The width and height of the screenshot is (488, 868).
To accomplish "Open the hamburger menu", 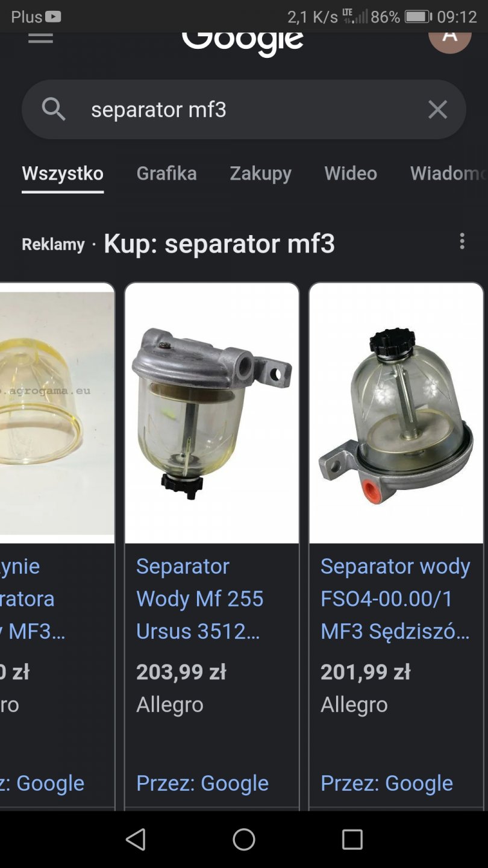I will click(40, 38).
